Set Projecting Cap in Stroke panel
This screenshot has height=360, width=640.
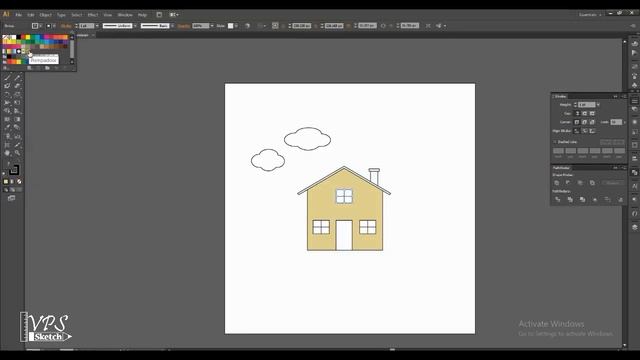pos(592,113)
